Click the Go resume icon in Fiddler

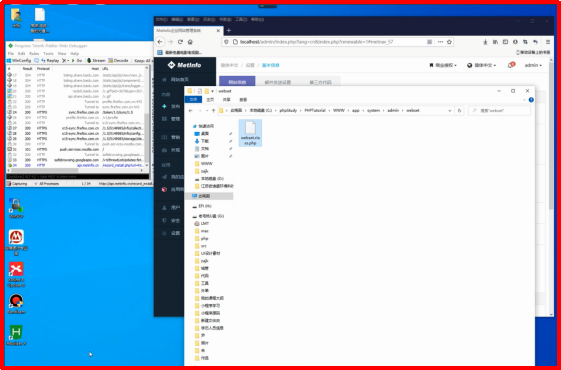[x=77, y=60]
